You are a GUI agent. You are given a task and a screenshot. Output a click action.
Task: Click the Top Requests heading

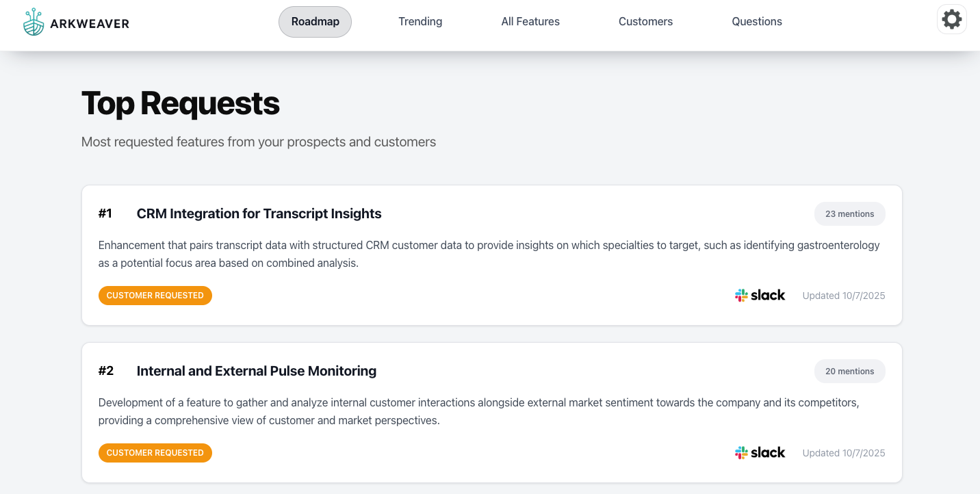181,103
